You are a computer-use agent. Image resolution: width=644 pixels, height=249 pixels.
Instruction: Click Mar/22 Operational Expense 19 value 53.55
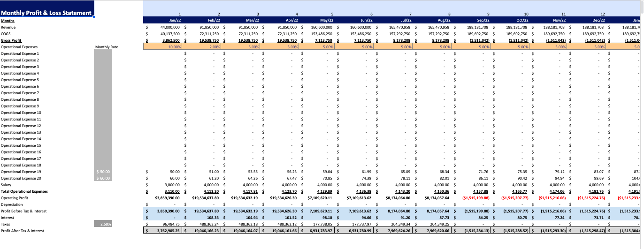pos(254,172)
